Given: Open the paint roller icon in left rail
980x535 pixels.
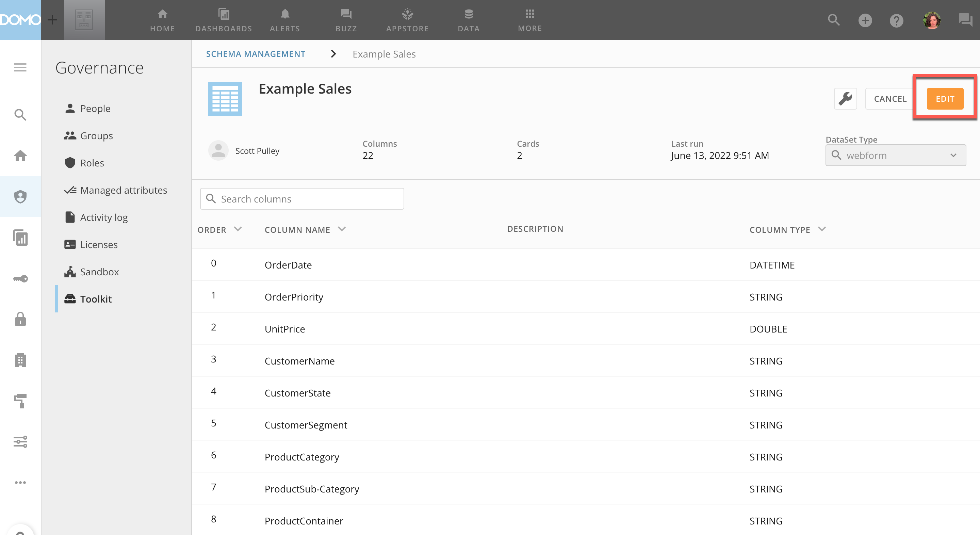Looking at the screenshot, I should pyautogui.click(x=20, y=401).
